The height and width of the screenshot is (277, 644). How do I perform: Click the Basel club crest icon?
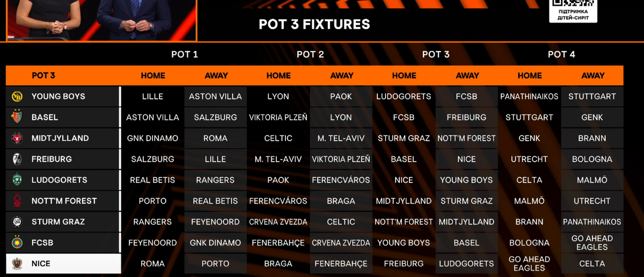[17, 117]
